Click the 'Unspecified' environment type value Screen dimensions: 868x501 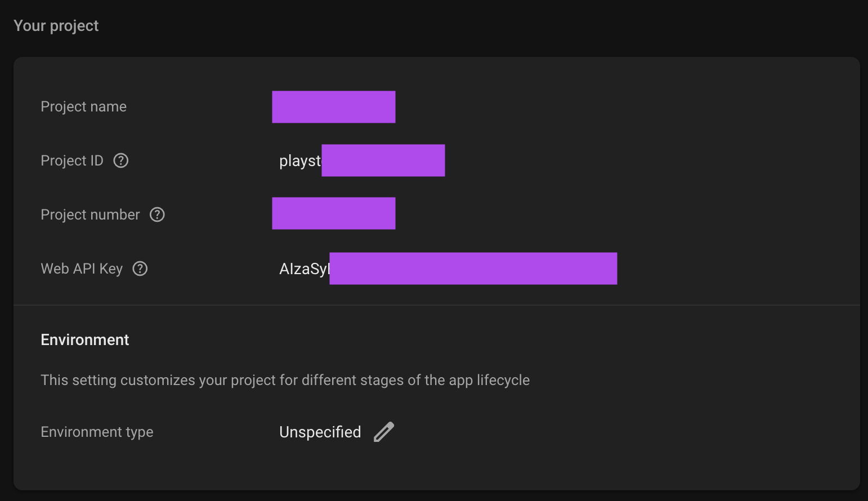(320, 432)
